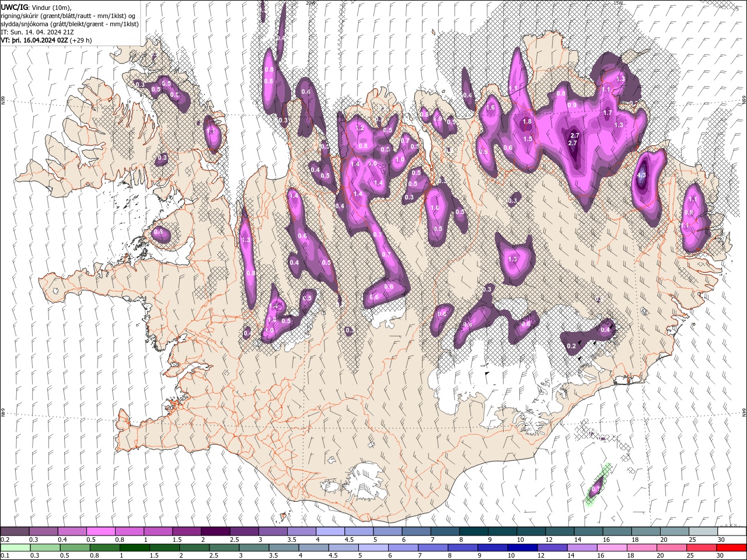
Task: Pick the bottom-row blue rain swatch between 8 and 9
Action: pos(462,548)
